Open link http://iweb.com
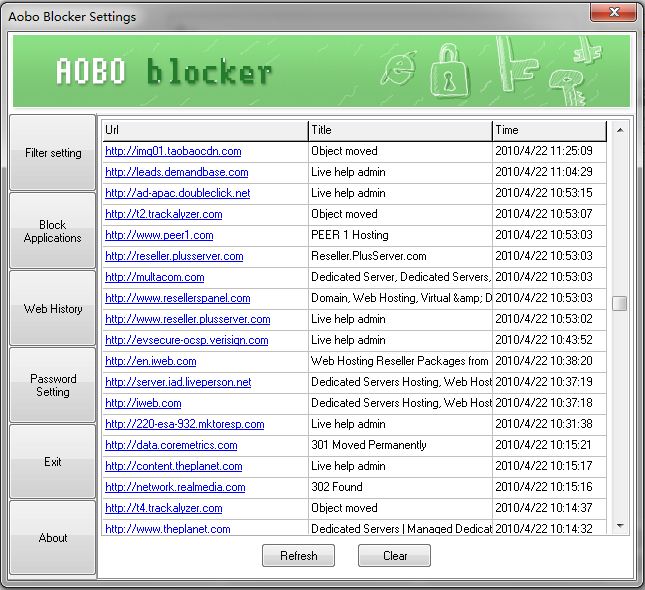Image resolution: width=645 pixels, height=590 pixels. 143,403
